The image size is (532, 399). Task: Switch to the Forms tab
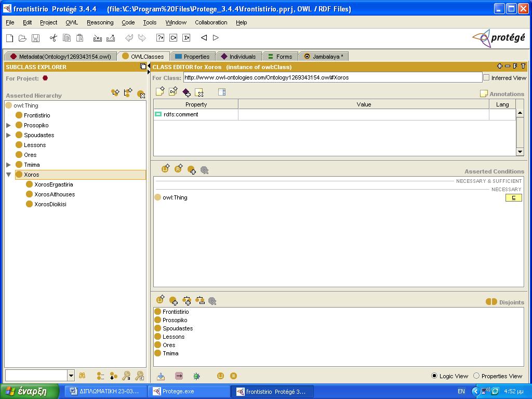point(280,56)
